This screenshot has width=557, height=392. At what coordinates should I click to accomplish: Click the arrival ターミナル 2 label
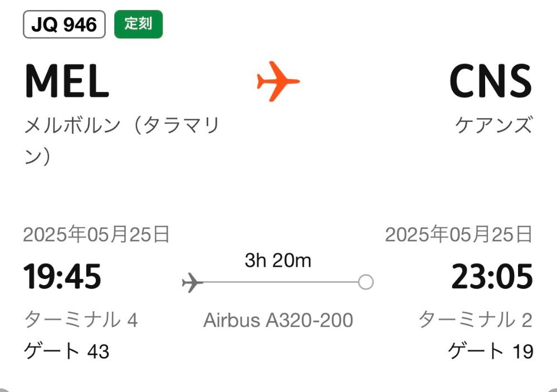(x=476, y=320)
